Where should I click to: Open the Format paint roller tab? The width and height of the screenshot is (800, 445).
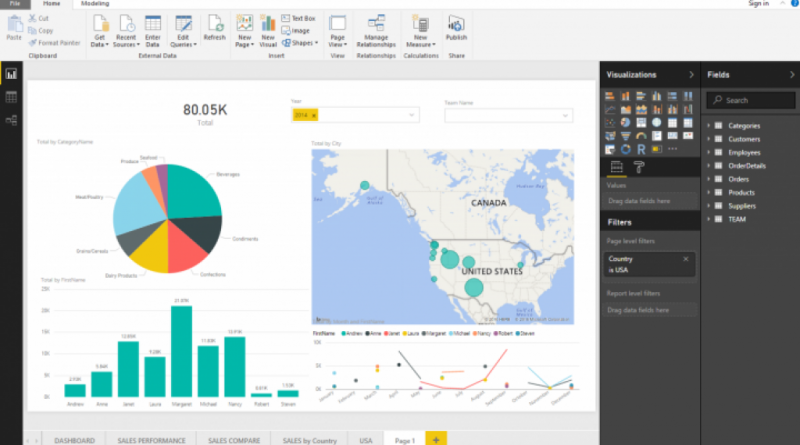point(639,167)
